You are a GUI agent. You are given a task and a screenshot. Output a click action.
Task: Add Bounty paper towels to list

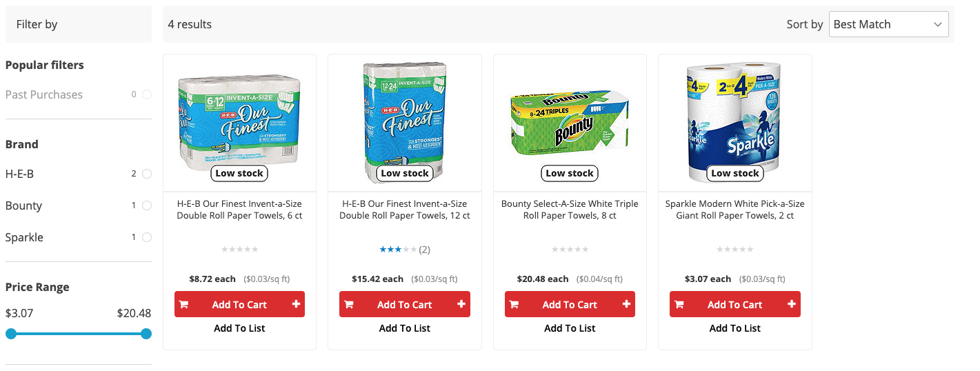570,328
